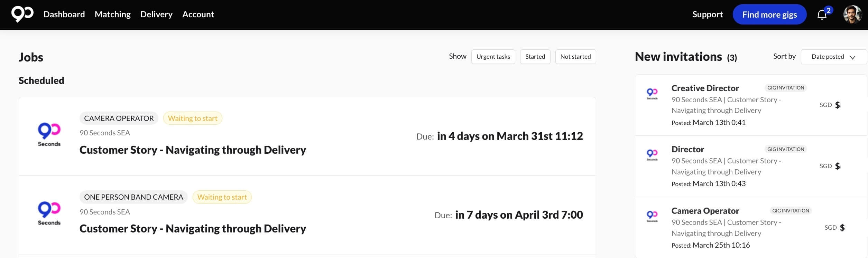
Task: Open the user profile avatar
Action: tap(852, 15)
